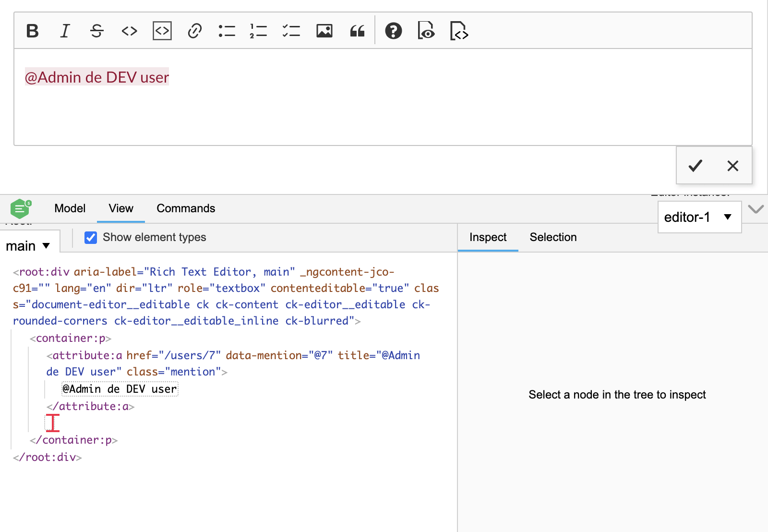Open the source editing view
Screen dimensions: 768x532
(x=458, y=31)
